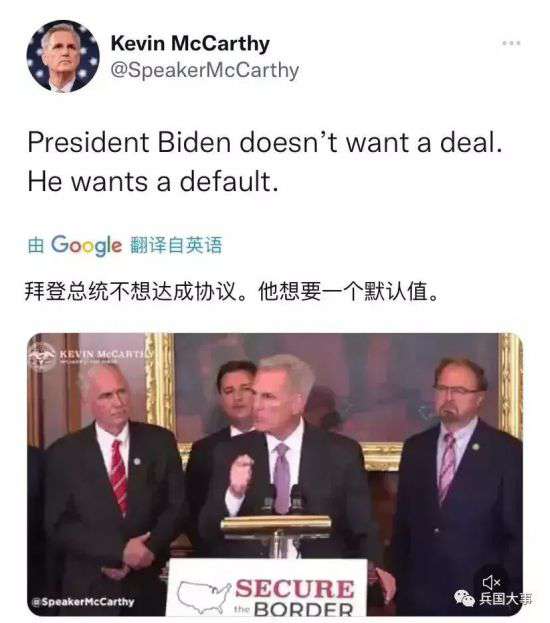This screenshot has height=623, width=550.
Task: Click the @SpeakerMcCarthy watermark in video
Action: coord(83,602)
